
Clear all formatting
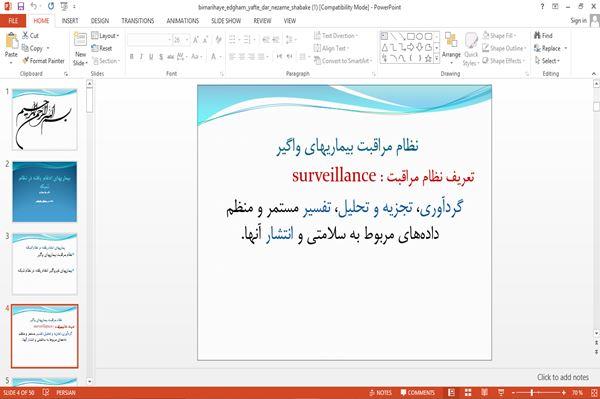click(x=218, y=39)
